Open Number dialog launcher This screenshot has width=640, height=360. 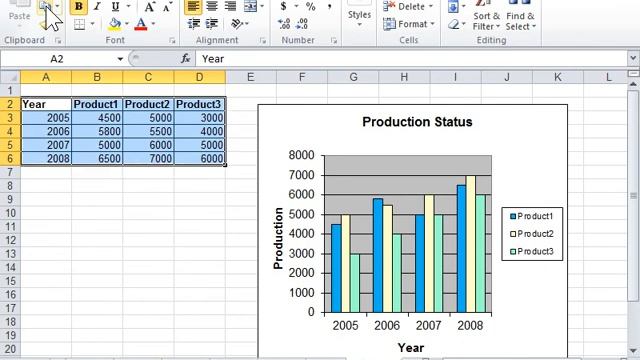click(x=334, y=40)
